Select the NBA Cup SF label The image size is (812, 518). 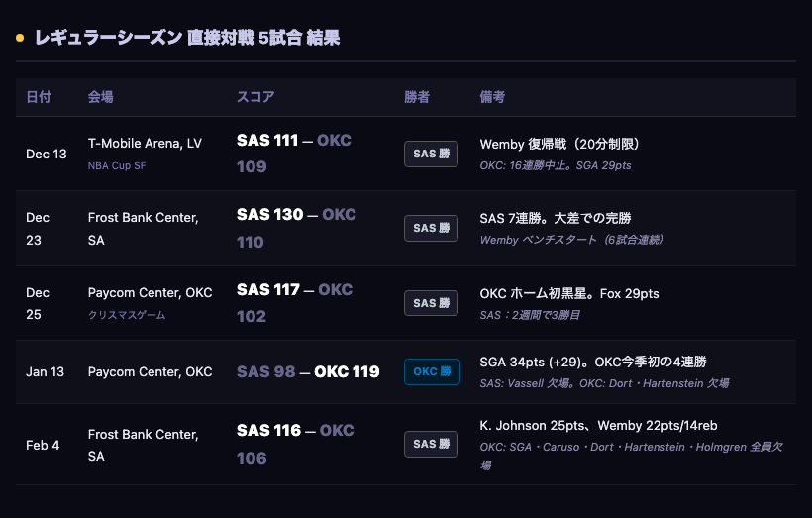[117, 165]
